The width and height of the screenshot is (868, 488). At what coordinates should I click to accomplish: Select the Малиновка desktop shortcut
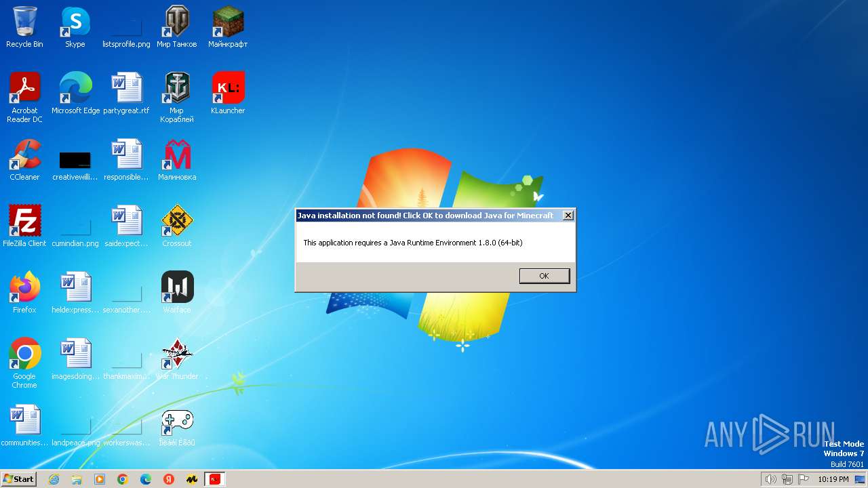177,160
